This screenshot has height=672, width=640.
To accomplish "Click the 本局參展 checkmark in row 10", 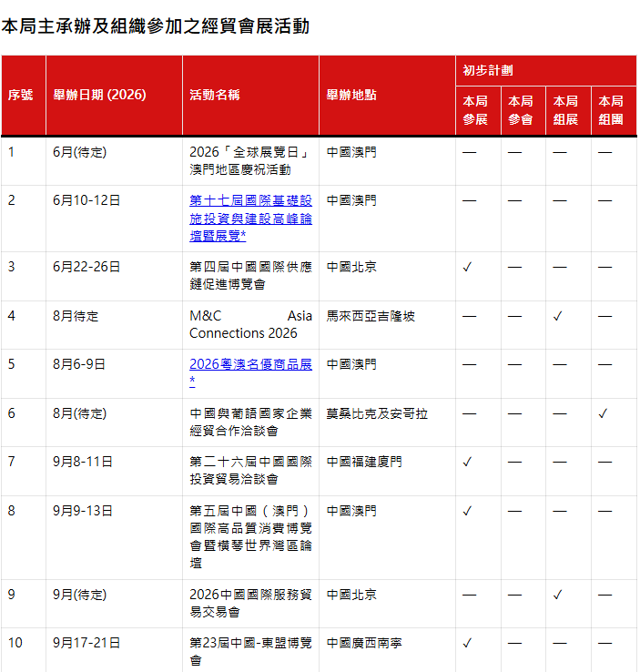I will [x=467, y=643].
